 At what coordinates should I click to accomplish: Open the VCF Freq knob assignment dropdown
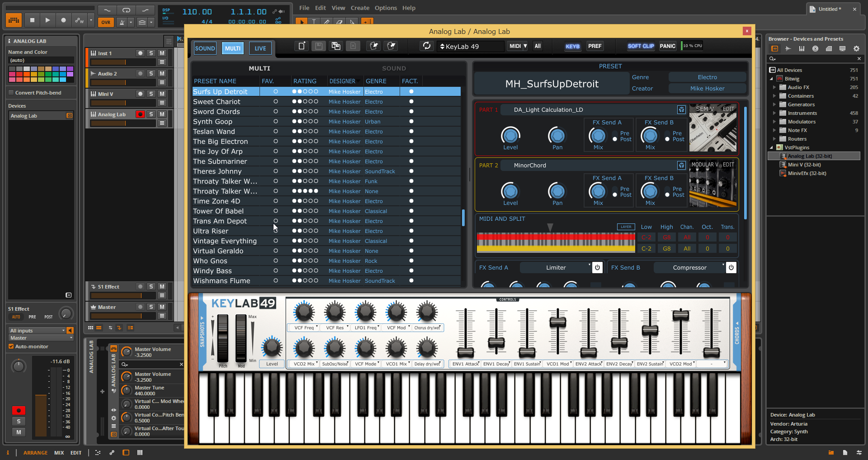point(304,327)
